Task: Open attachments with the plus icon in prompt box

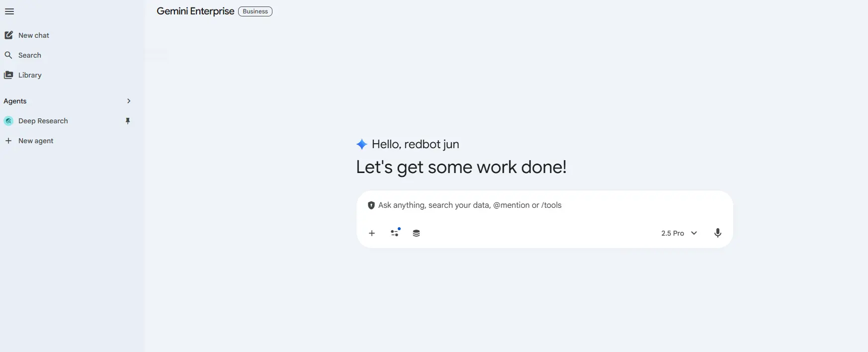Action: coord(372,233)
